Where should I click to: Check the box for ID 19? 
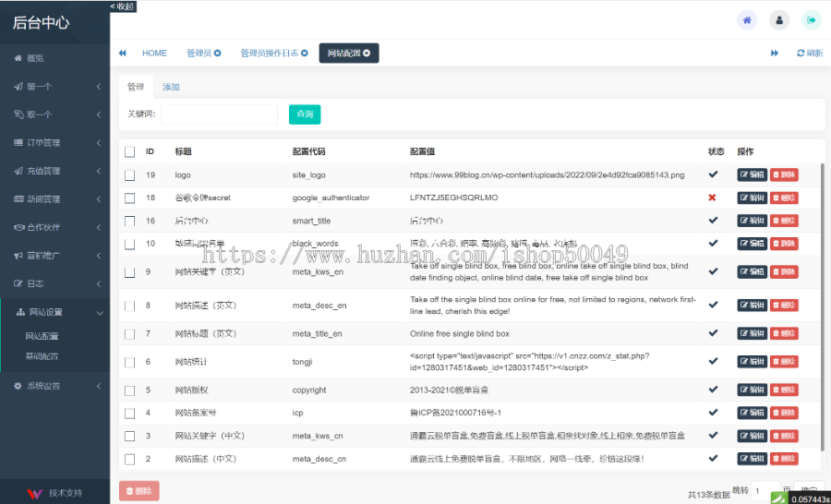pyautogui.click(x=130, y=174)
